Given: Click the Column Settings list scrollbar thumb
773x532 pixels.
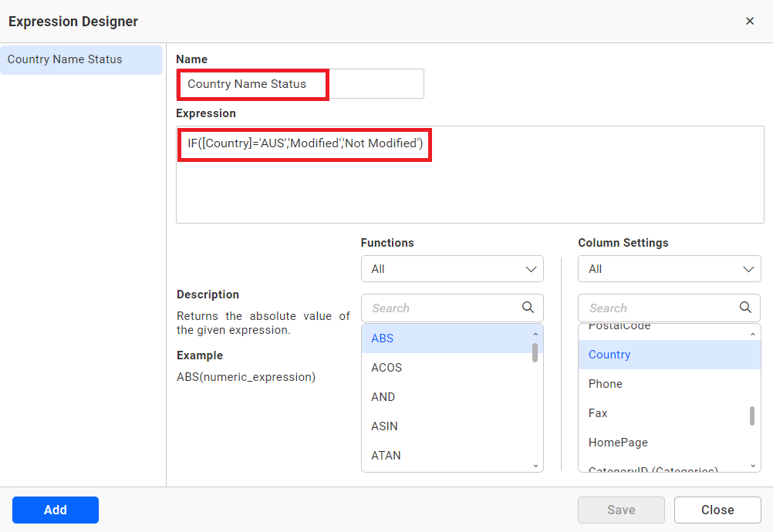Looking at the screenshot, I should pos(752,416).
